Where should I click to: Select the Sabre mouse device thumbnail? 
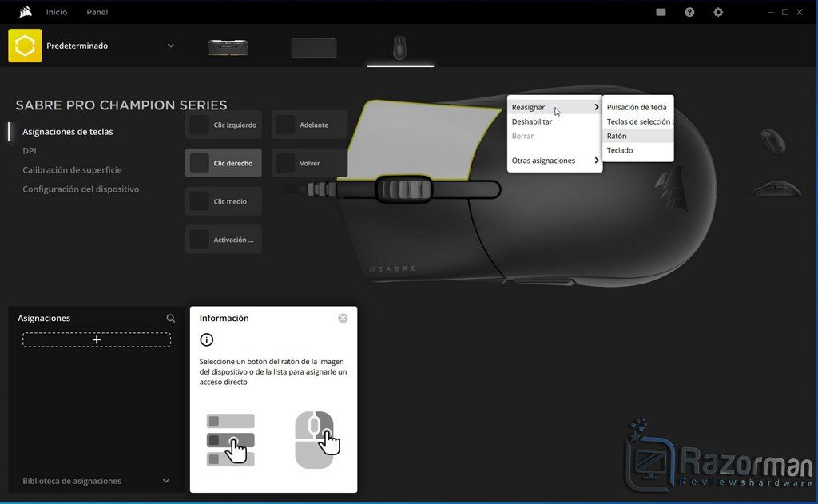pos(399,47)
